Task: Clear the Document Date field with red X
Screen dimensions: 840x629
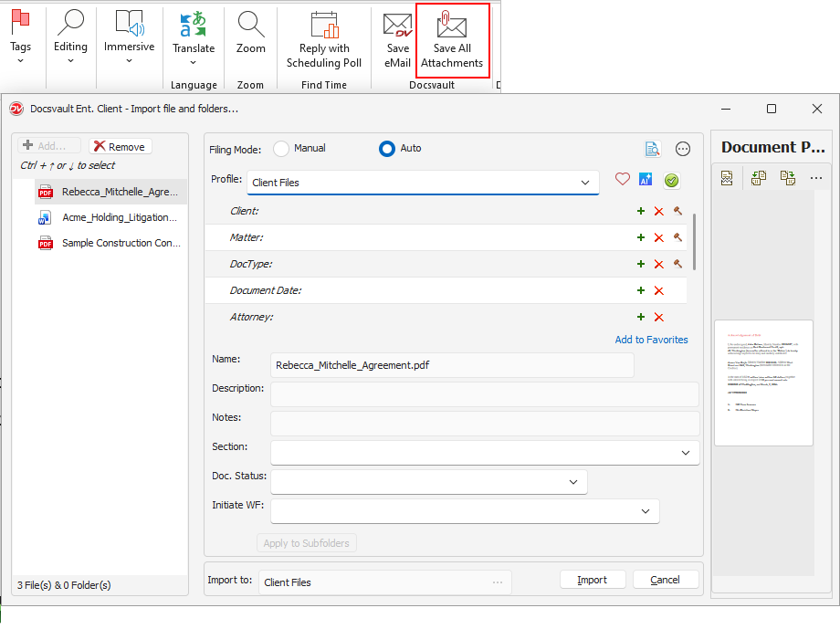Action: 659,291
